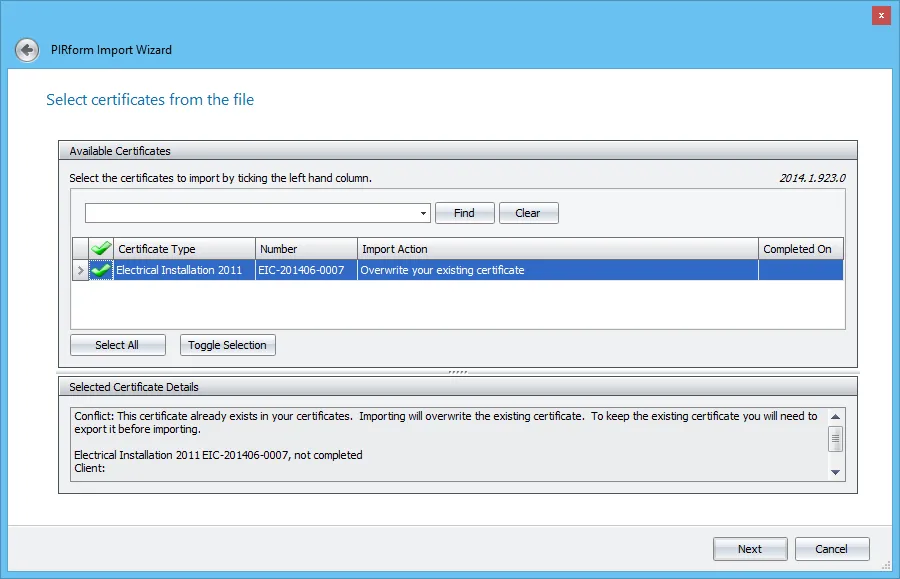Click the back navigation arrow
The image size is (900, 579).
(26, 49)
